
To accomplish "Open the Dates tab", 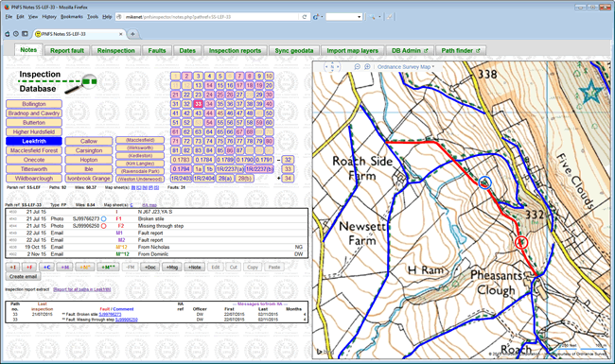I will pyautogui.click(x=187, y=50).
